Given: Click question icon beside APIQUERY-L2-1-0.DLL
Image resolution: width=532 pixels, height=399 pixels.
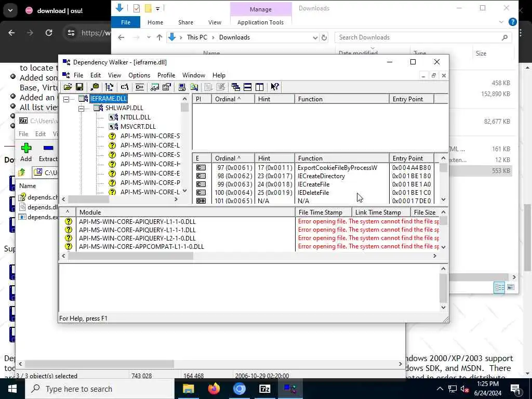Looking at the screenshot, I should (x=69, y=238).
